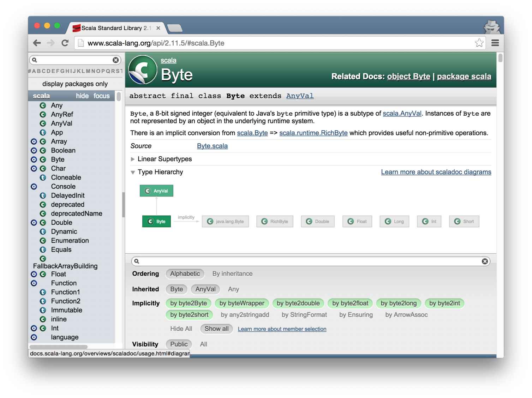The image size is (532, 398).
Task: Follow the scala.runtime.RichByte link
Action: point(313,133)
